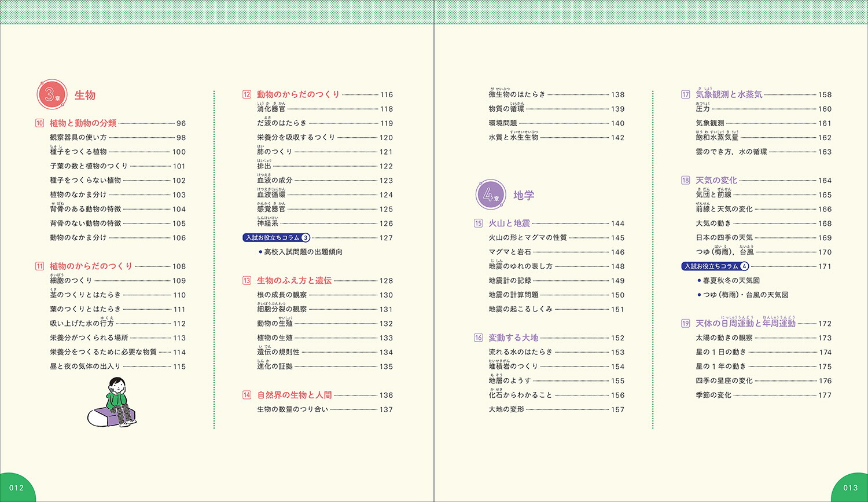Screen dimensions: 868x502
Task: Click the section 15 number icon
Action: point(478,223)
